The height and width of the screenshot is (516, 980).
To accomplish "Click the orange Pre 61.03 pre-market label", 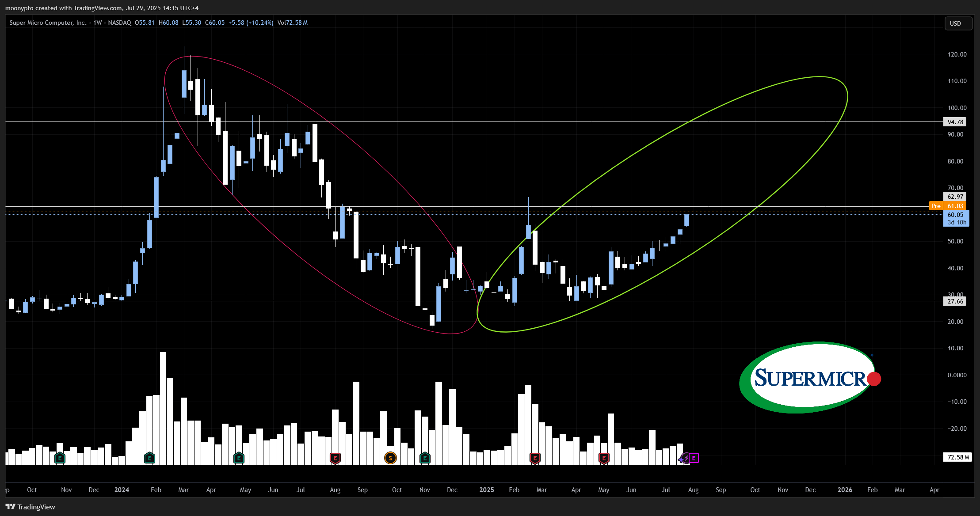I will coord(948,206).
